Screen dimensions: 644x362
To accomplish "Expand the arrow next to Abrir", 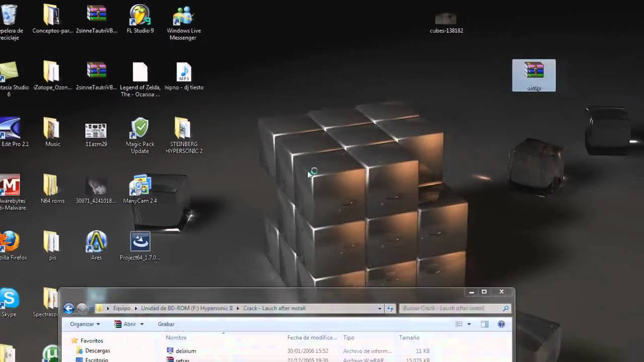I will point(142,324).
